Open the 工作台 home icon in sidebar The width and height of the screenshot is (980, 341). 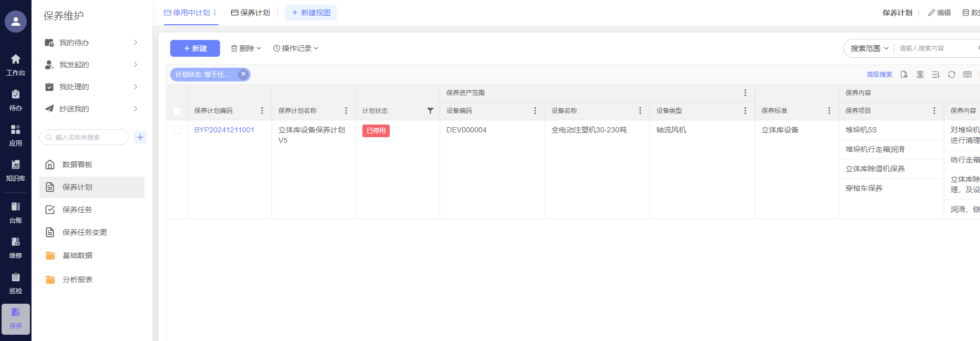coord(16,65)
